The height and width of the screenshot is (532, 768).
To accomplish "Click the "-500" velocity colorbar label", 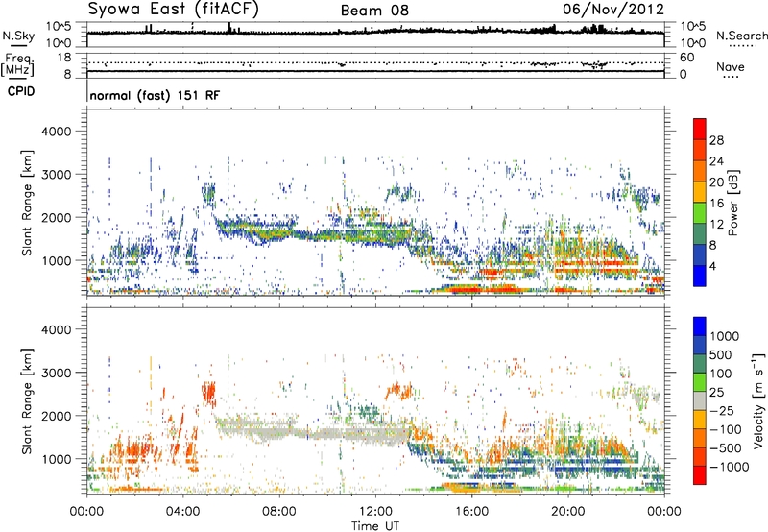I will pos(726,448).
